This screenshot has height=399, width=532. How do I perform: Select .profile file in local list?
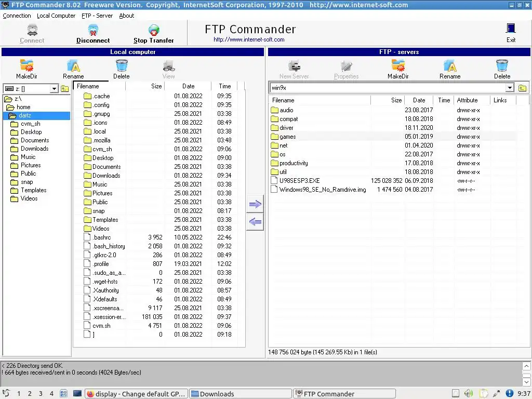click(100, 263)
